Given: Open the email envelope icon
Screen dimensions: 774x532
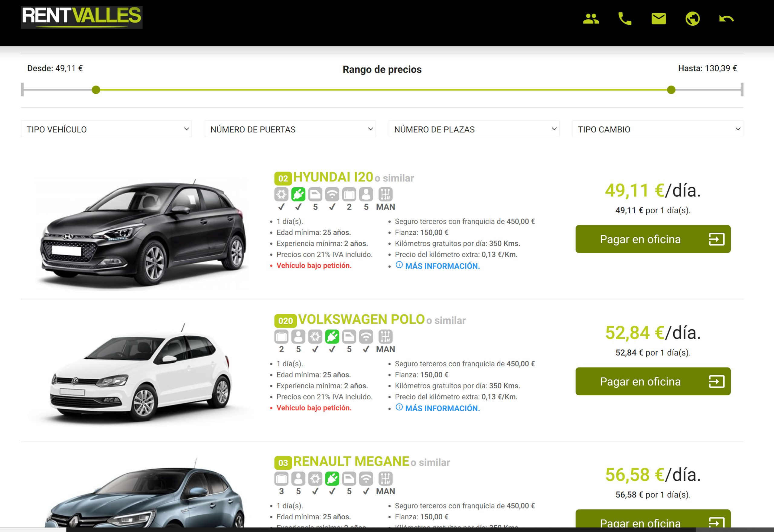Looking at the screenshot, I should click(659, 19).
